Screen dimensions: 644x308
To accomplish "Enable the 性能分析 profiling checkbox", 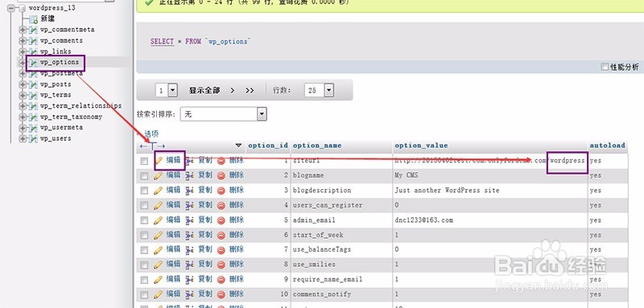I will [605, 67].
